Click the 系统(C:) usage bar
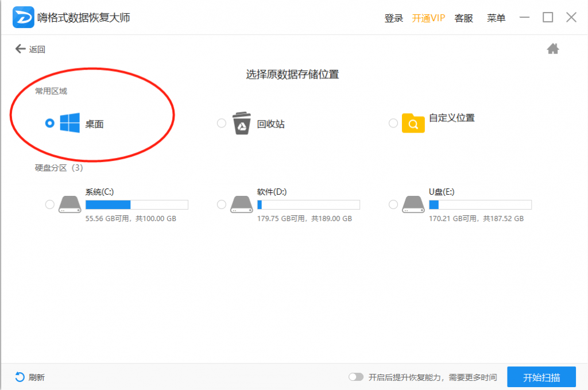Screen dimensions: 588x390 137,204
